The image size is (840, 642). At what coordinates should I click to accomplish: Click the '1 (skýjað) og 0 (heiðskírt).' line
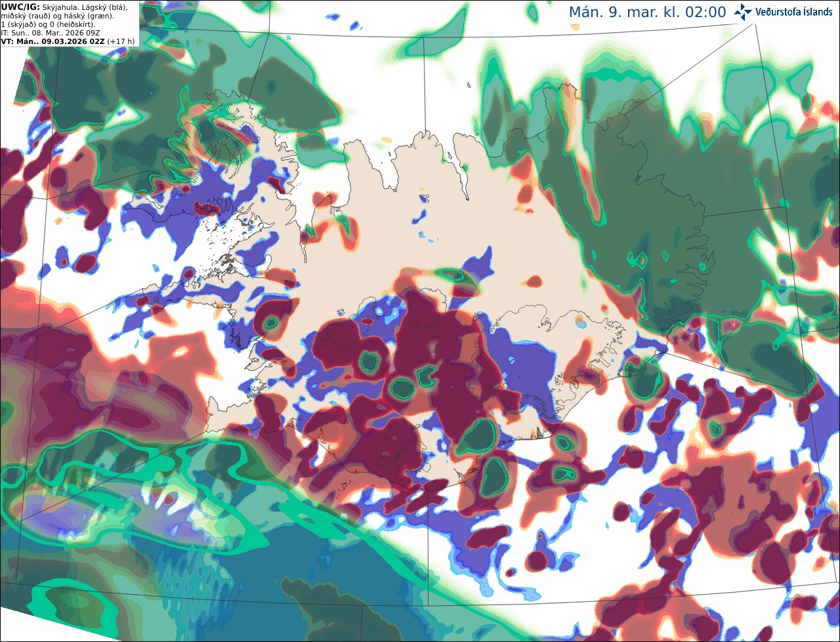(48, 24)
